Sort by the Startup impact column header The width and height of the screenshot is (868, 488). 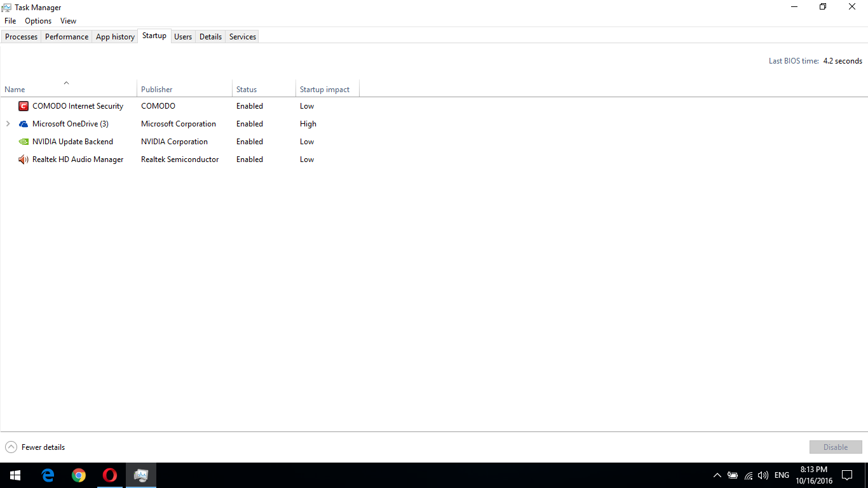[328, 88]
